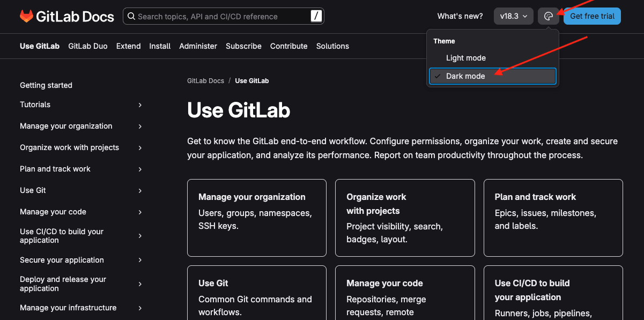Viewport: 644px width, 320px height.
Task: Click the slash shortcut key badge
Action: click(x=316, y=16)
